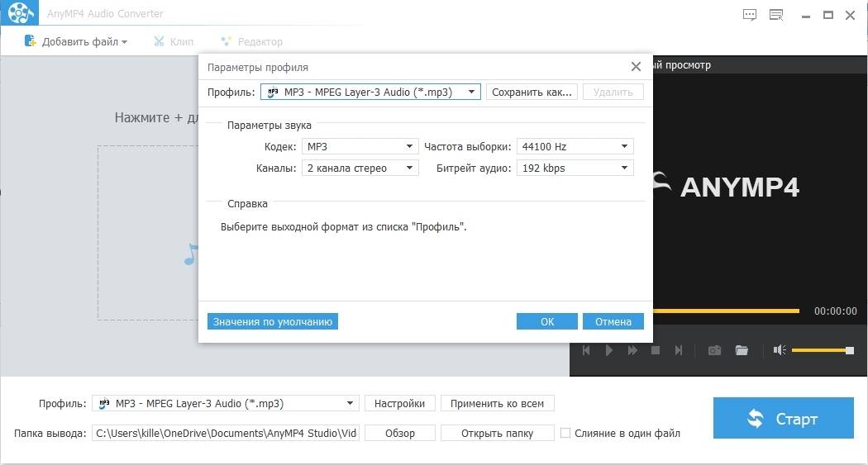Click the Start (Старт) convert button
This screenshot has width=868, height=465.
coord(784,418)
